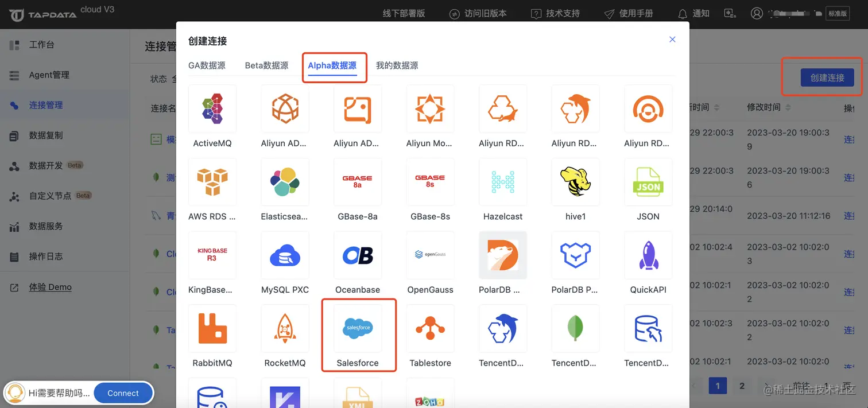This screenshot has height=408, width=868.
Task: Click the 标准版 edition badge
Action: (x=838, y=13)
